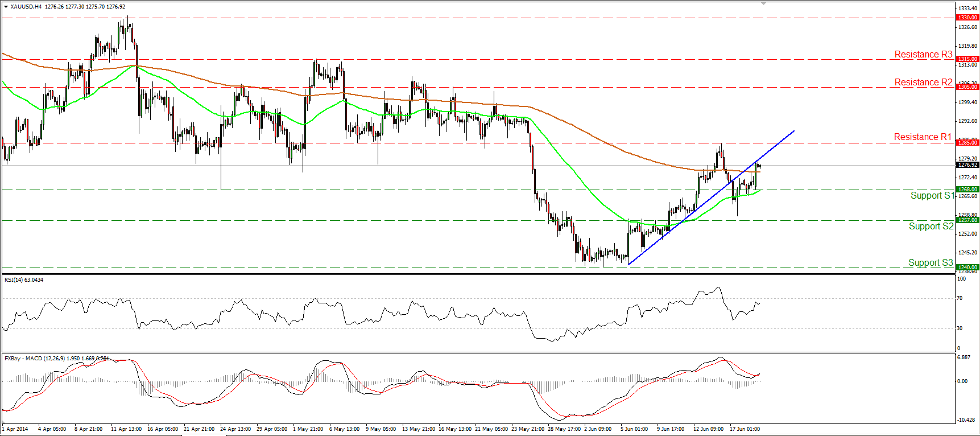Click the 1 Apr 2014 date label
Screen dimensions: 980x436
pyautogui.click(x=15, y=429)
